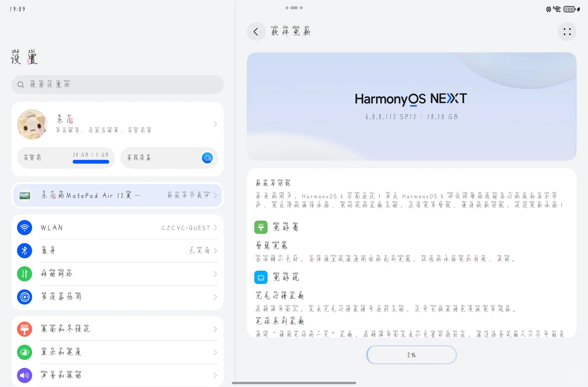Open the 云空间 cloud storage label

point(32,158)
